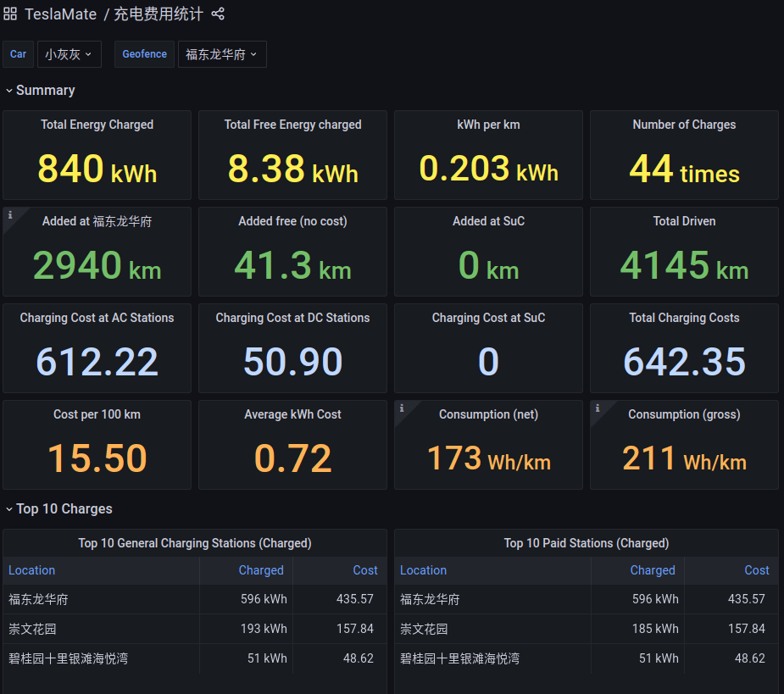Click info icon on Consumption (net) panel
The image size is (784, 694).
402,408
